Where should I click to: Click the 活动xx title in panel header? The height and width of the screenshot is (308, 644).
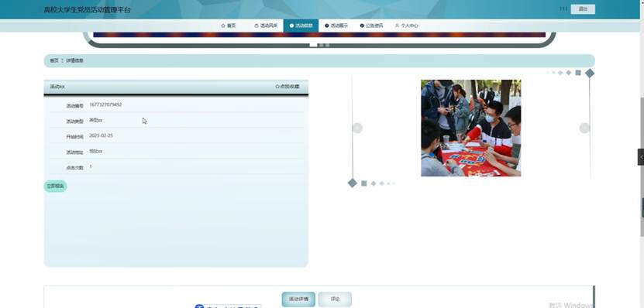57,87
